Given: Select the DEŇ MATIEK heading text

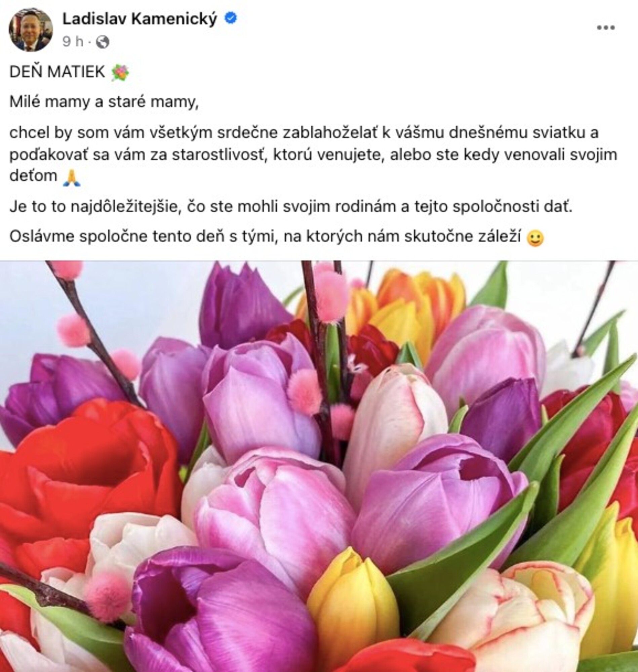Looking at the screenshot, I should coord(57,72).
